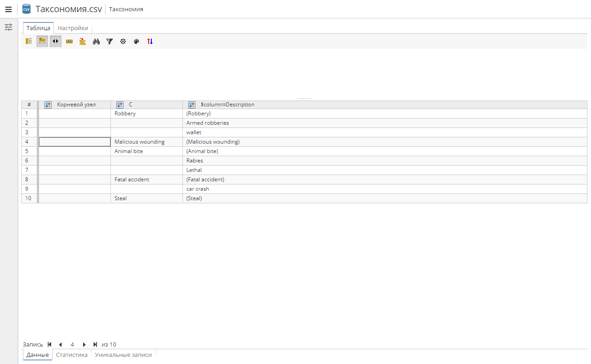
Task: Open the Уникальные записи bottom tab
Action: pyautogui.click(x=123, y=355)
